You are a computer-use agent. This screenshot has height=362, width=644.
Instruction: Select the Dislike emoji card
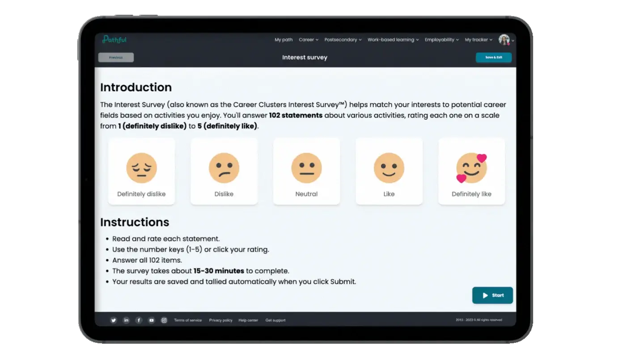pos(224,171)
